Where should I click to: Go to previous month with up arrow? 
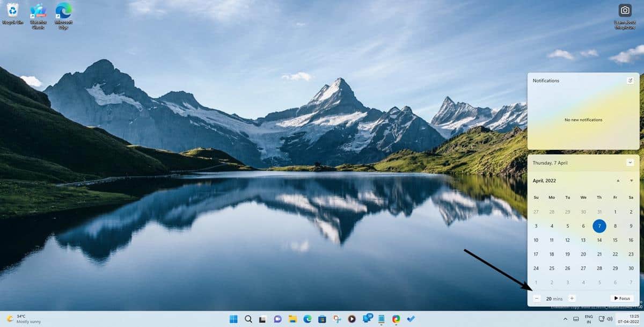[x=618, y=180]
